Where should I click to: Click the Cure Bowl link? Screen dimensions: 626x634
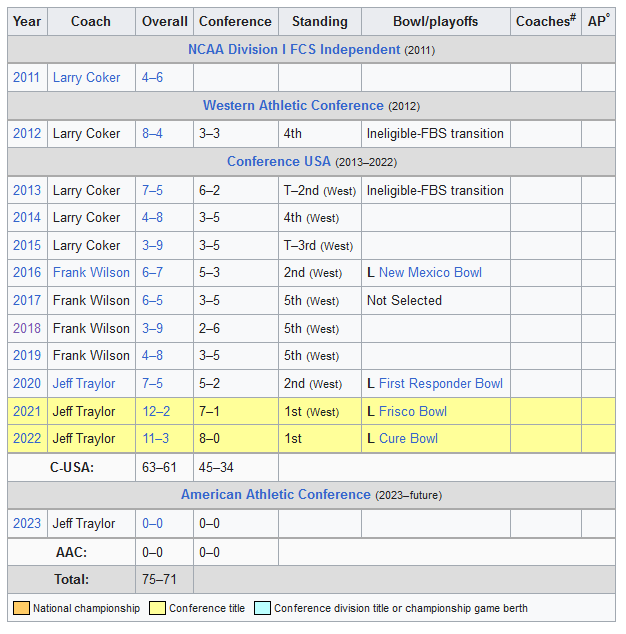click(x=408, y=438)
